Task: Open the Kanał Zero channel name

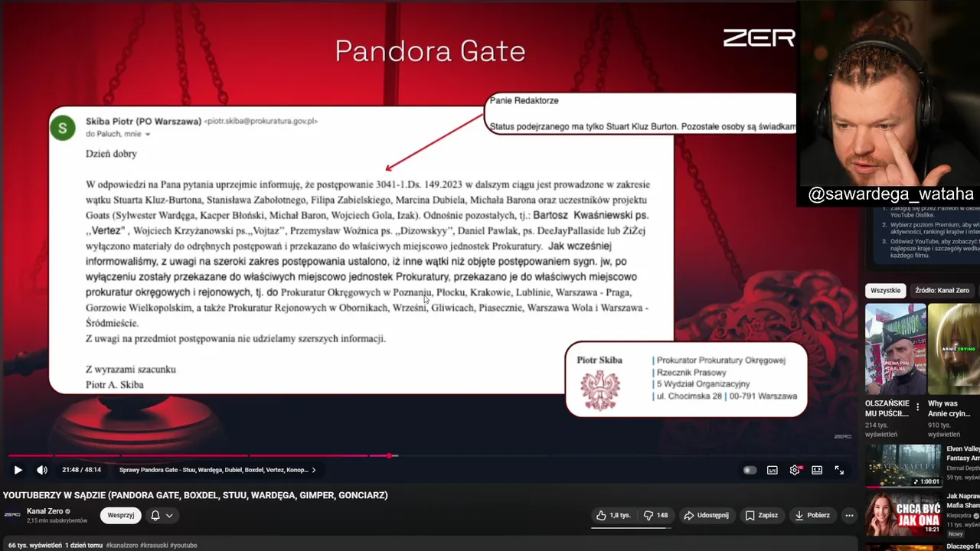Action: coord(45,511)
